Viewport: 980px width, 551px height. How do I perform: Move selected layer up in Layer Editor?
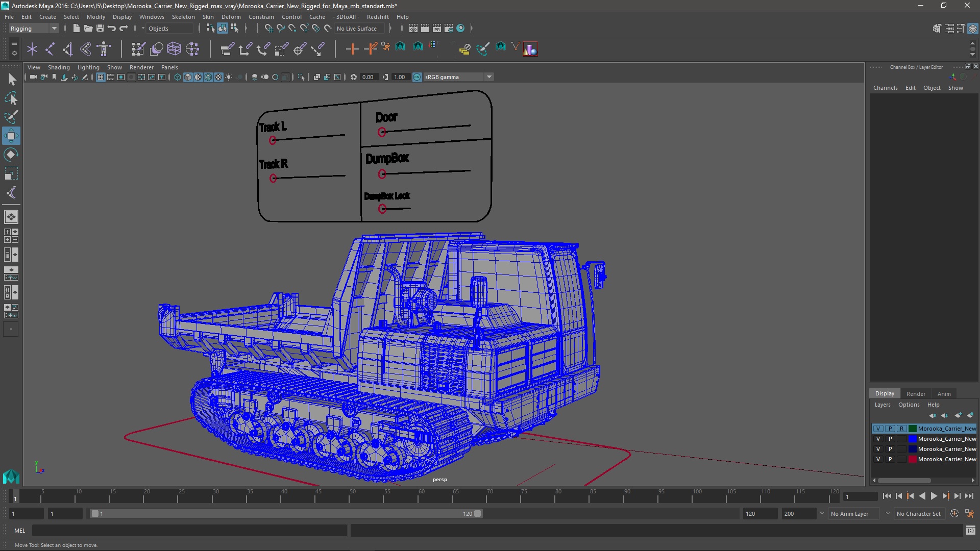(x=933, y=415)
